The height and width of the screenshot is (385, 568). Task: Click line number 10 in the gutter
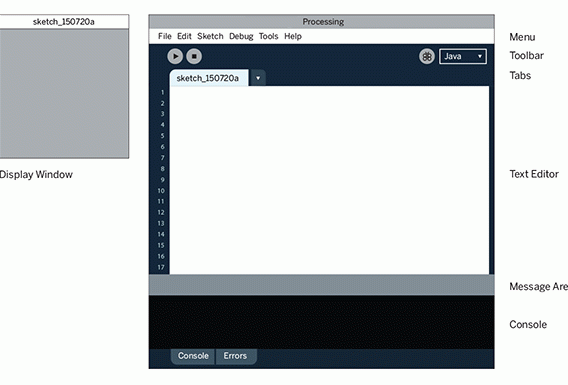[161, 191]
